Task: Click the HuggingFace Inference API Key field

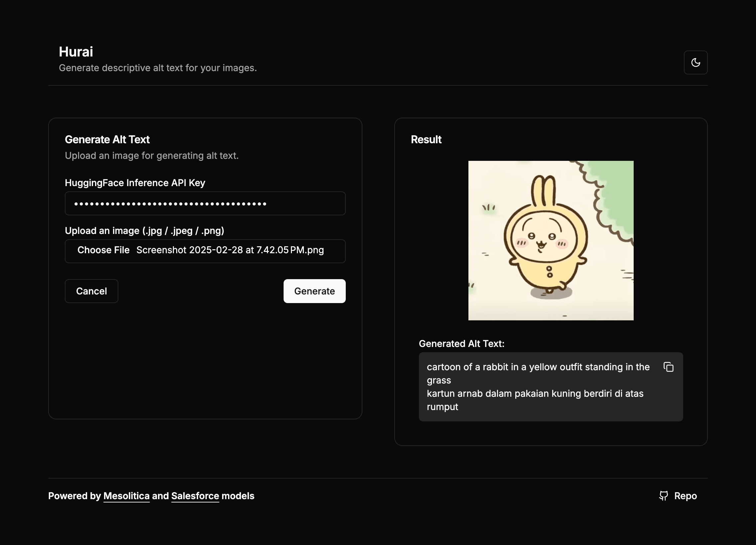Action: (205, 203)
